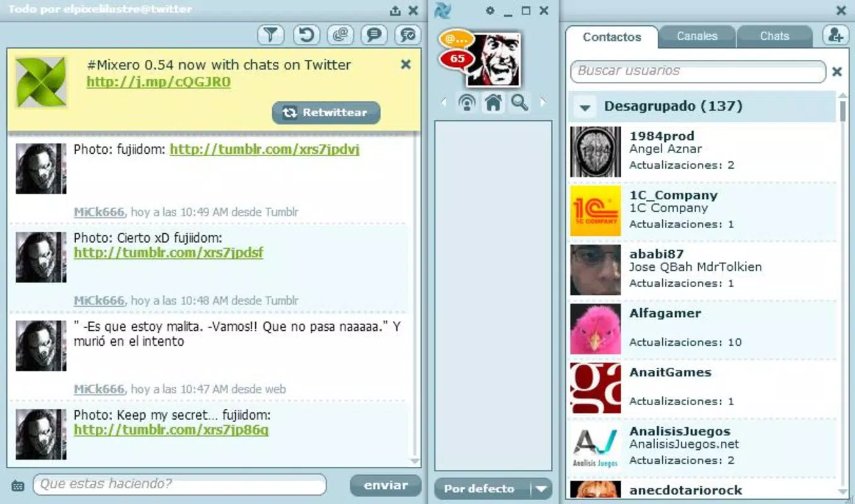Click MiCk666 username on the 10:48 AM post

99,301
